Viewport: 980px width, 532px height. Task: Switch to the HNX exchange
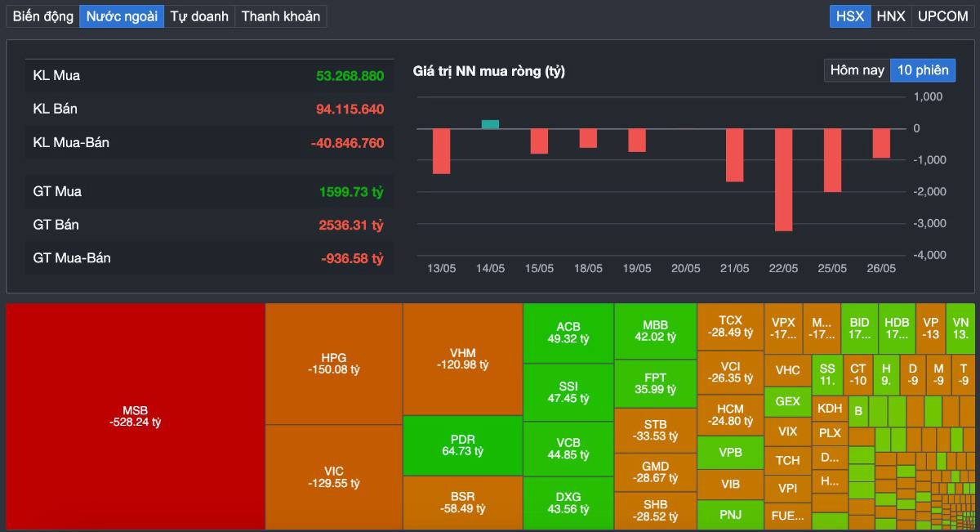point(891,16)
